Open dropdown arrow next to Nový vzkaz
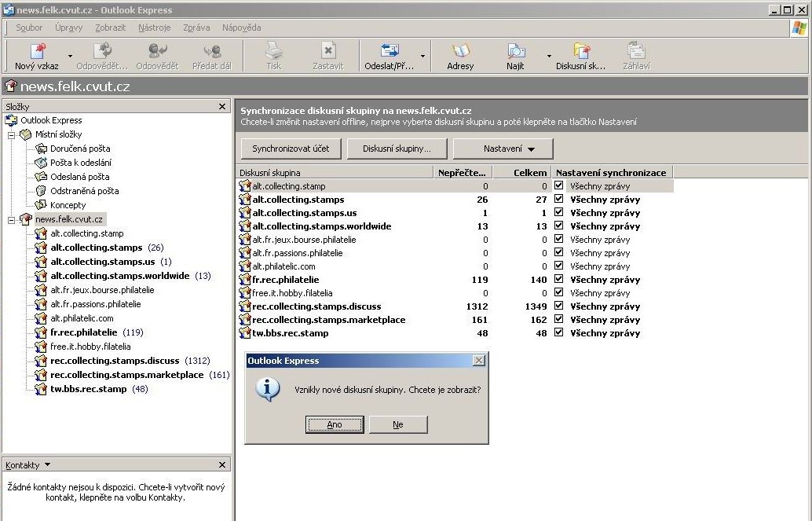 coord(71,56)
